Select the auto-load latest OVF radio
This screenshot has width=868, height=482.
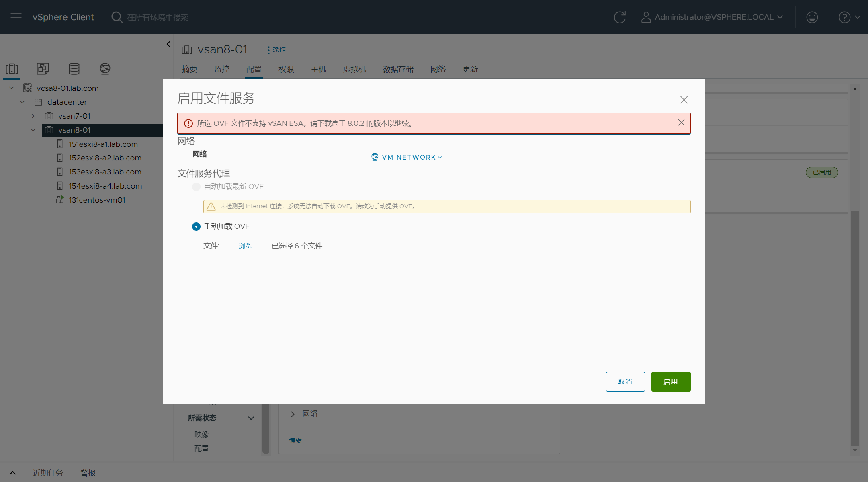click(x=196, y=187)
